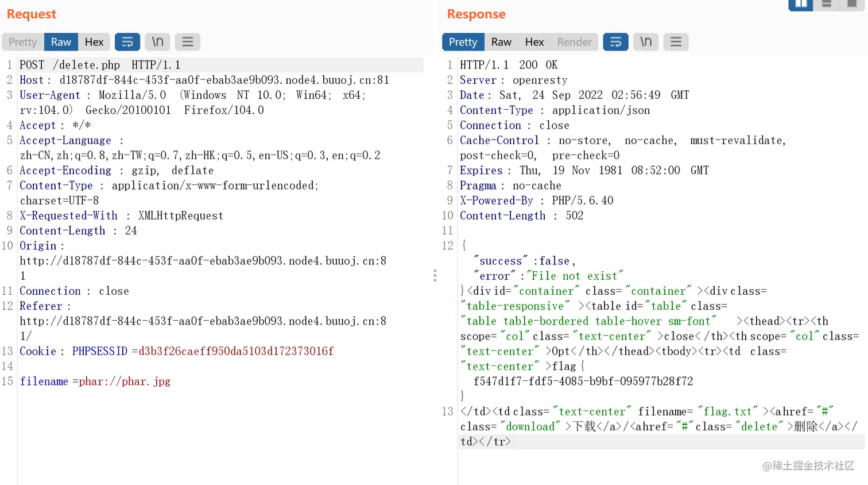
Task: Click the "success" key in JSON response
Action: click(x=501, y=261)
